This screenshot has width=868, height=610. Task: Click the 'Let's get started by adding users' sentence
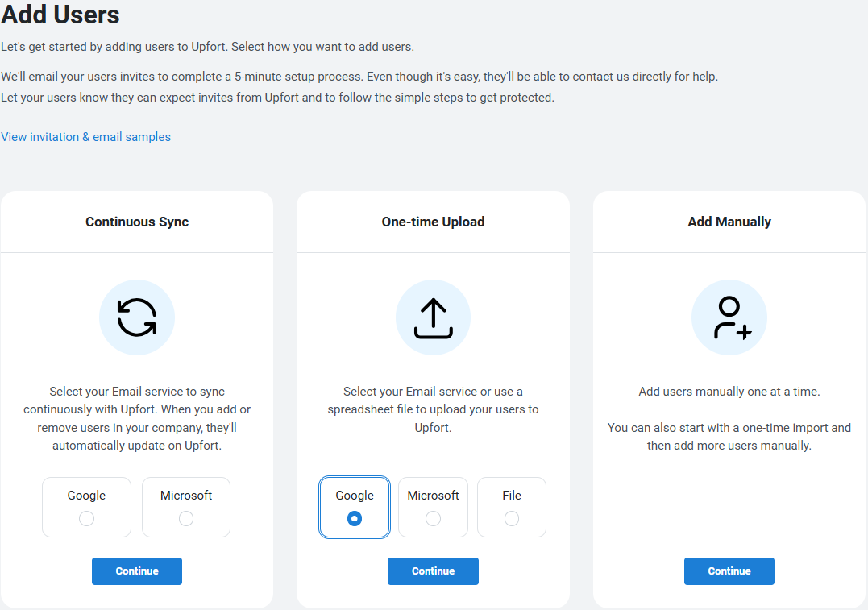pyautogui.click(x=207, y=47)
